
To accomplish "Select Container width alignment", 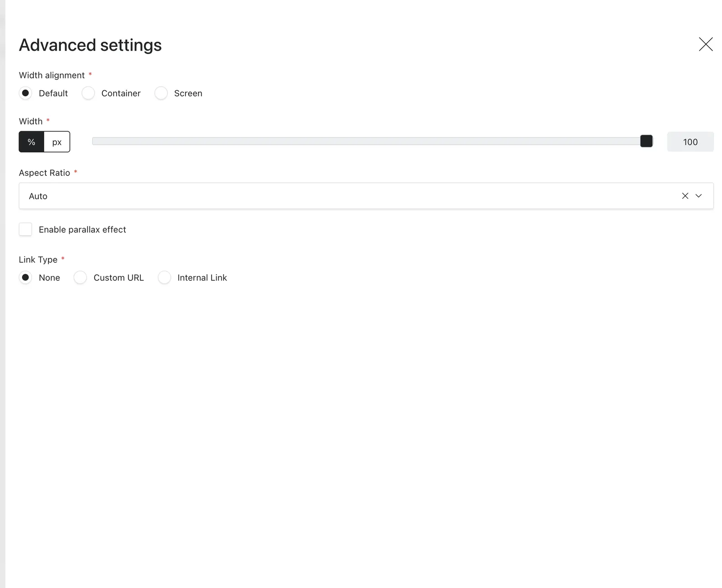I will pyautogui.click(x=88, y=93).
